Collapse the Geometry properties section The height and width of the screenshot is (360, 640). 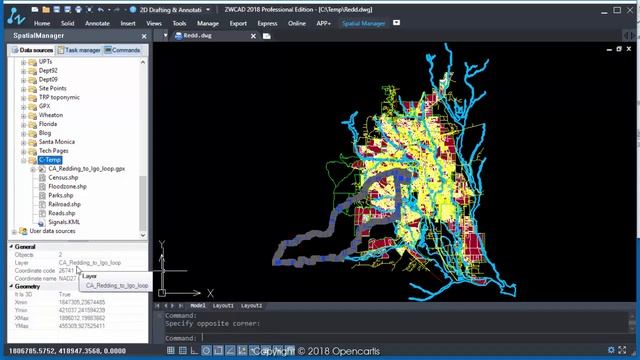[11, 287]
